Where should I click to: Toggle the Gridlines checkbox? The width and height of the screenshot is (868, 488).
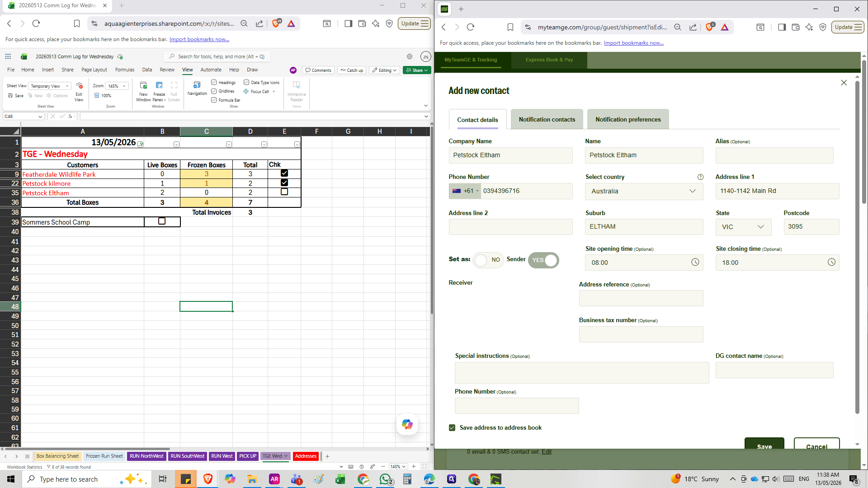tap(214, 91)
